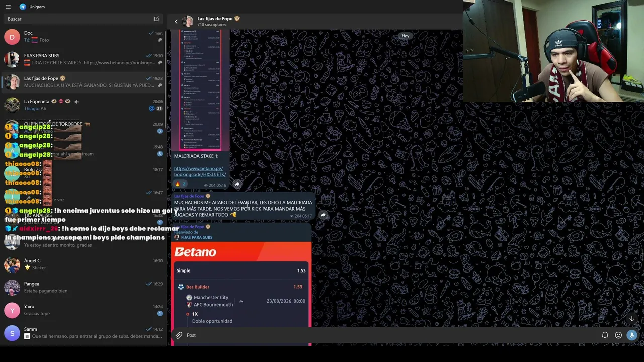Open the Samm chat
Screen dimensions: 644x362
[x=83, y=333]
